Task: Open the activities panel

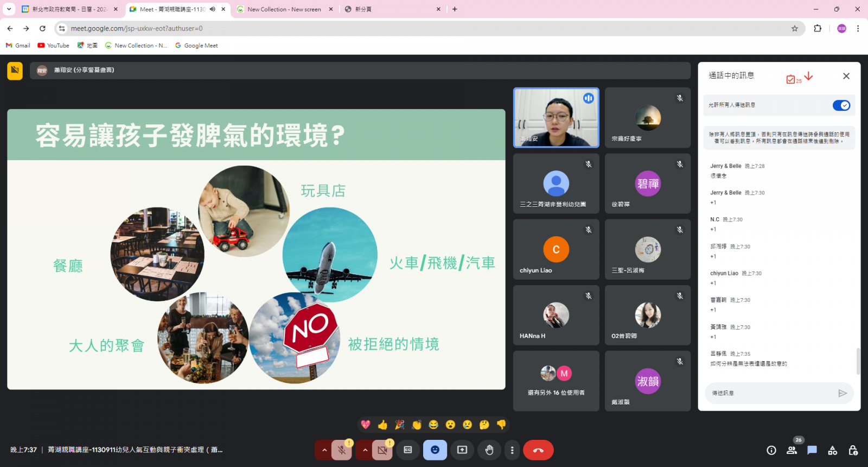Action: (832, 450)
